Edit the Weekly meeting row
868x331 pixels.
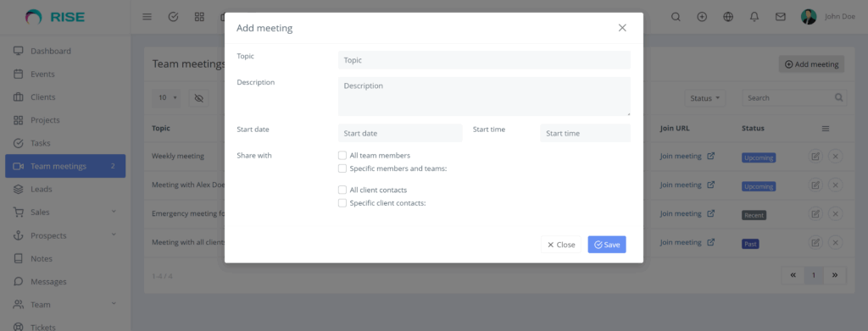click(815, 157)
